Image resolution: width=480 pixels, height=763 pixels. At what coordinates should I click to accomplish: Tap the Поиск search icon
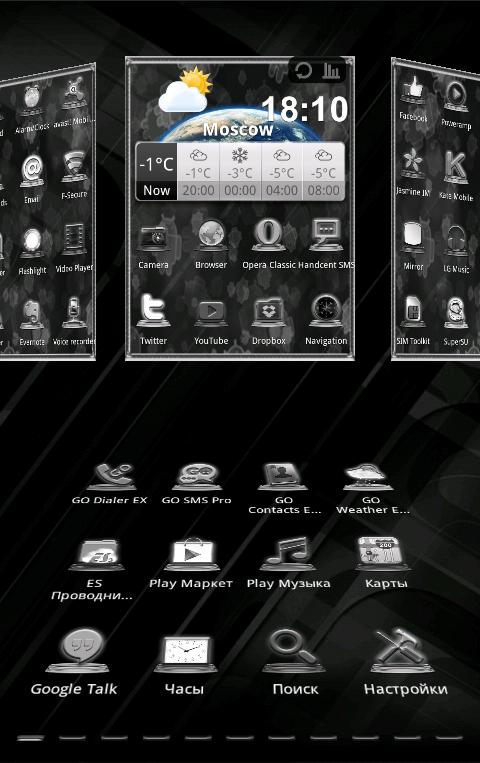pyautogui.click(x=294, y=650)
